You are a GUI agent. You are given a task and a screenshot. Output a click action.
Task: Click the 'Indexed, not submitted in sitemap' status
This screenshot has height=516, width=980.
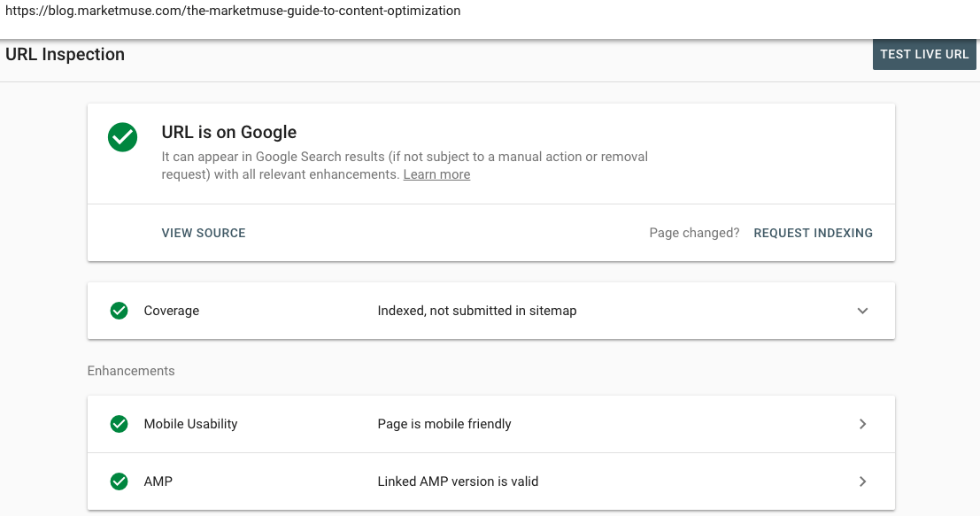(476, 311)
